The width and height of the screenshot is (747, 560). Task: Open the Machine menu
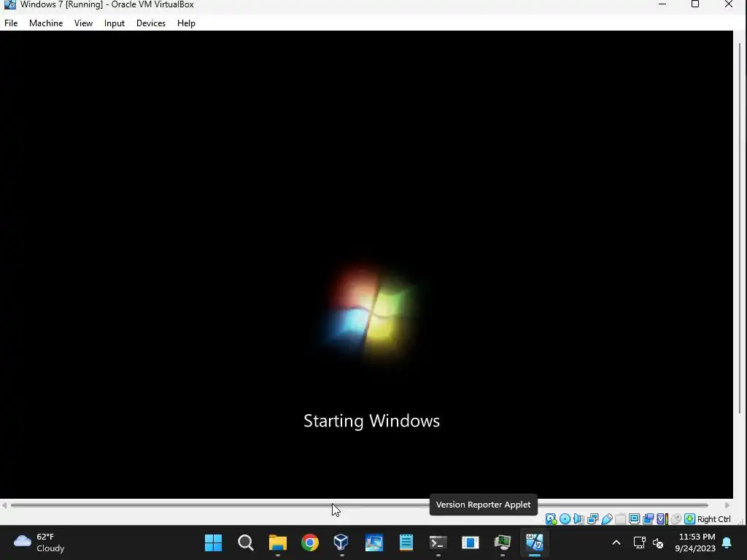(x=46, y=23)
